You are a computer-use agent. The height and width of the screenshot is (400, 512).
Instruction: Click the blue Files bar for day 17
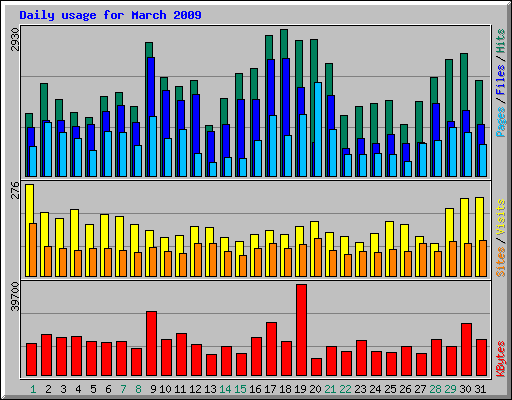[x=271, y=87]
